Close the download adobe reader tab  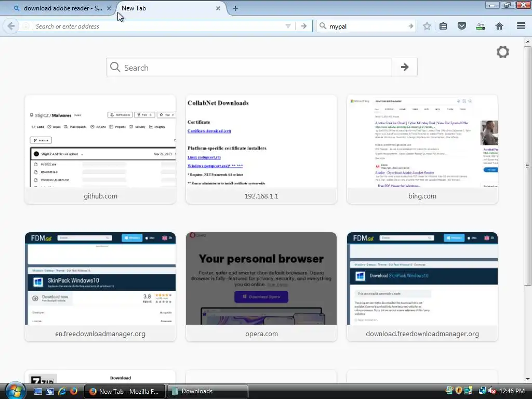pyautogui.click(x=109, y=8)
